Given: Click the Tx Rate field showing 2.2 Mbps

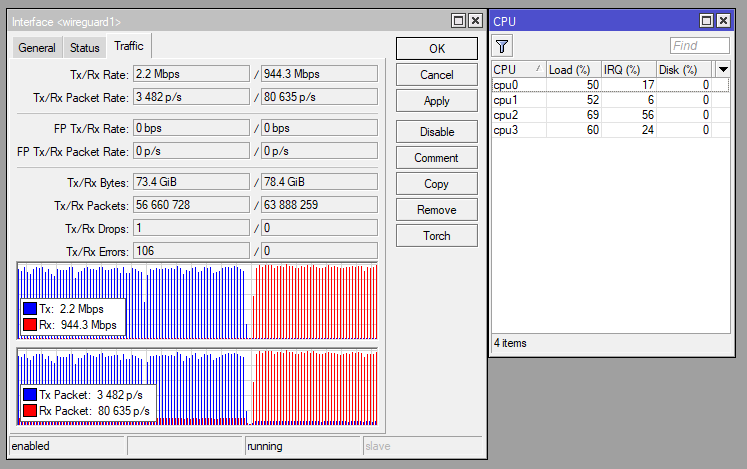Looking at the screenshot, I should click(191, 74).
